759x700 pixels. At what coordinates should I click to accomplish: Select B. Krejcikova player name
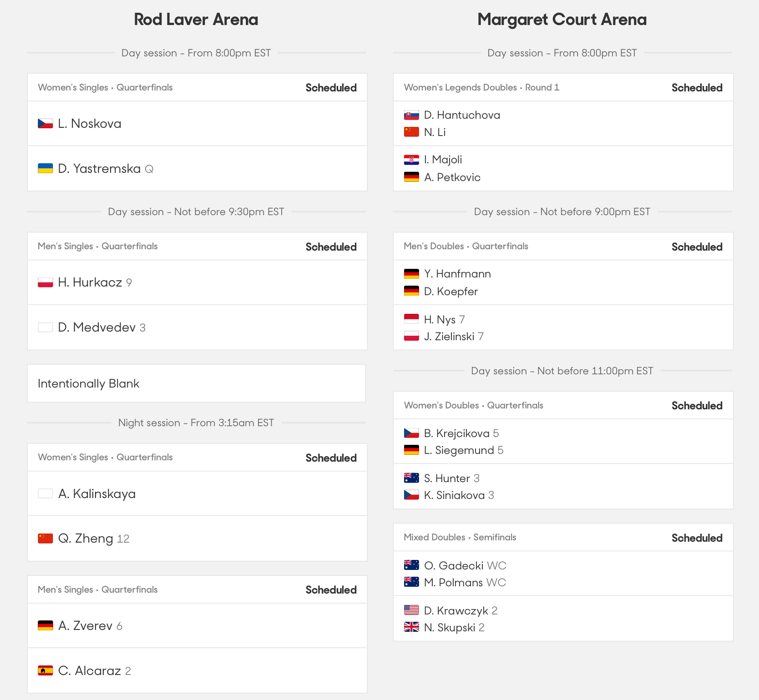(x=457, y=433)
